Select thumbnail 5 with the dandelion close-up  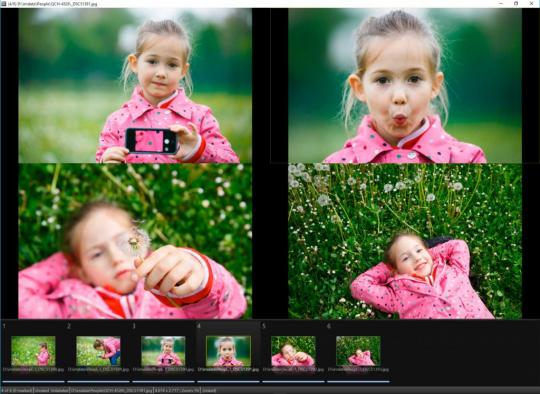pyautogui.click(x=293, y=351)
